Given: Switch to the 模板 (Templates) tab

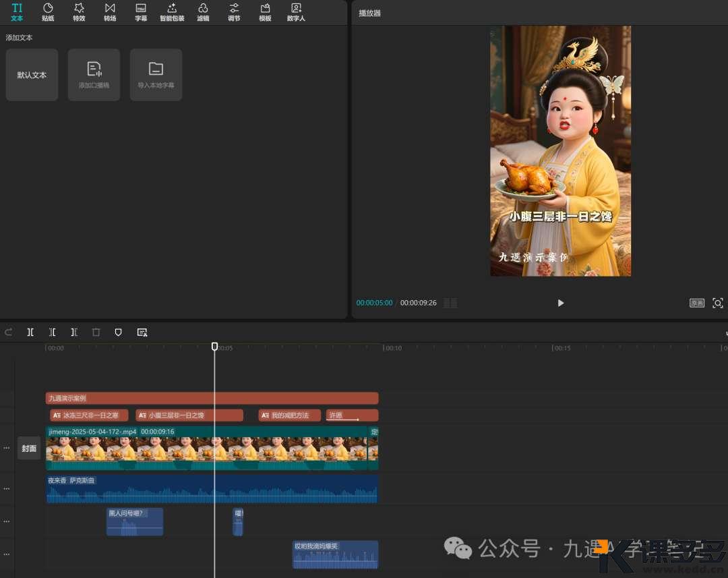Looking at the screenshot, I should point(264,12).
